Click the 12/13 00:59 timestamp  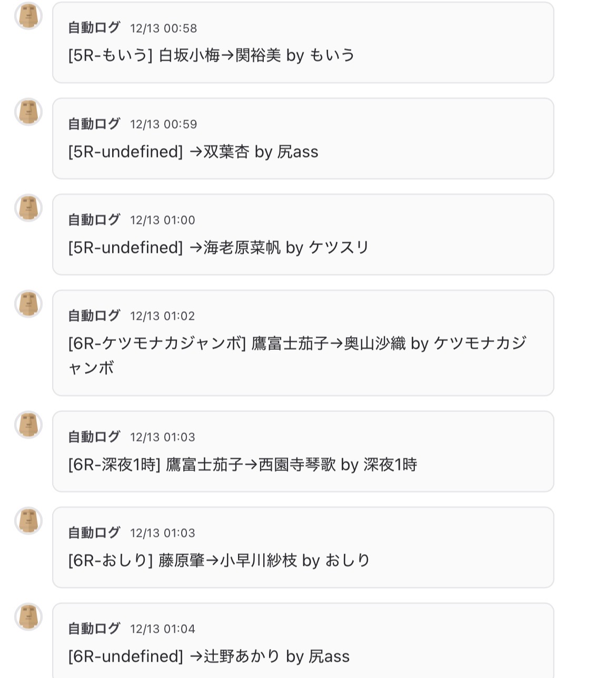(x=164, y=124)
